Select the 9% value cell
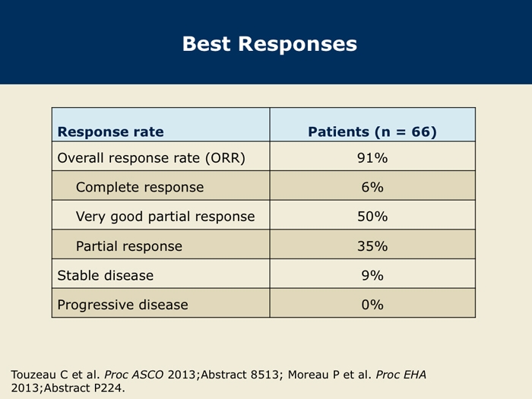532x399 pixels. click(372, 275)
